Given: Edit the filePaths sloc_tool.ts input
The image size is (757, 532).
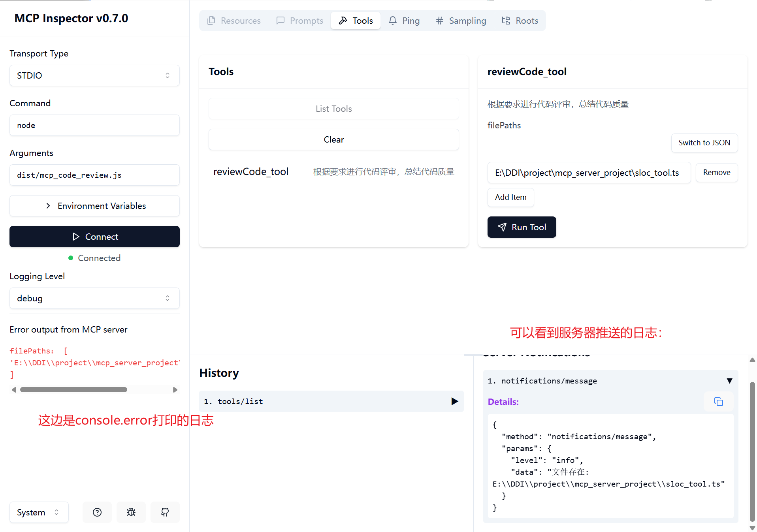Looking at the screenshot, I should pyautogui.click(x=589, y=173).
